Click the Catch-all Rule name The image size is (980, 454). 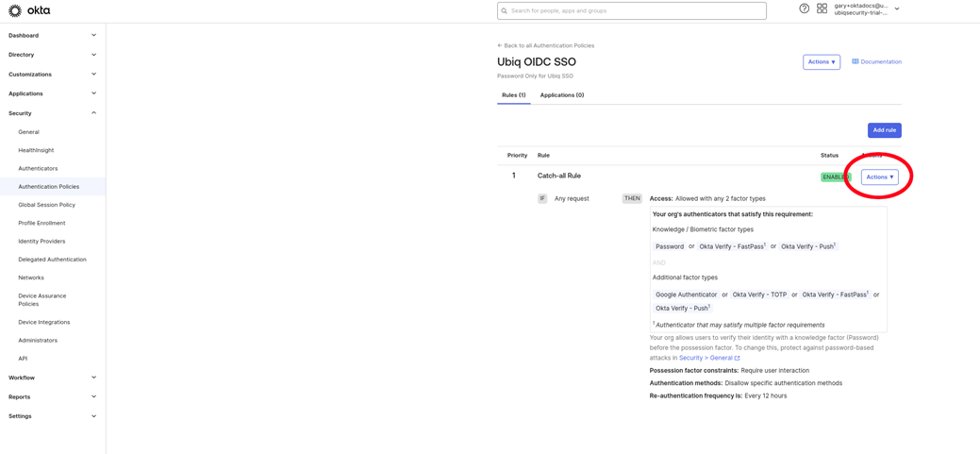tap(558, 176)
